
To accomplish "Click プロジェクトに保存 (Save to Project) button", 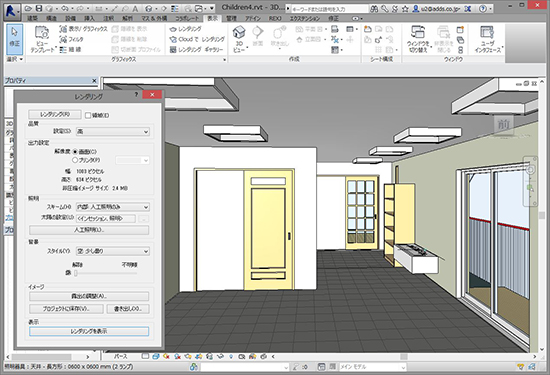I will 66,309.
